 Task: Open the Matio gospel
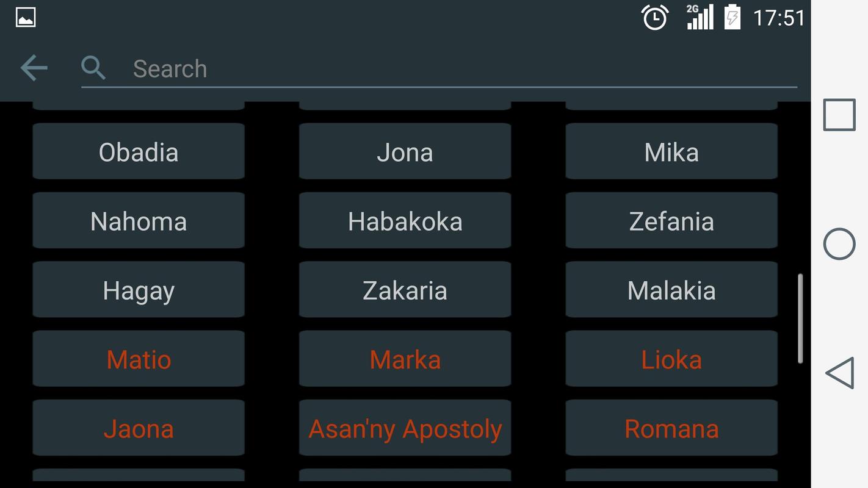tap(139, 359)
